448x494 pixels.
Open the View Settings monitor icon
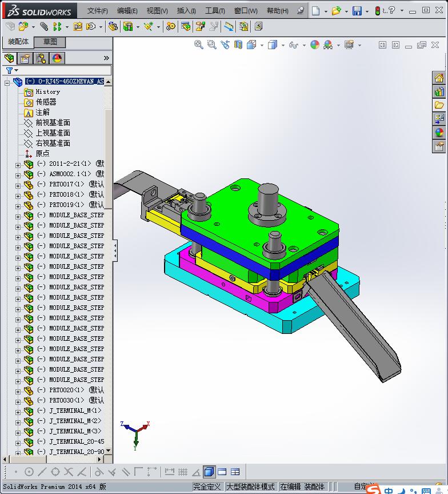[x=349, y=45]
